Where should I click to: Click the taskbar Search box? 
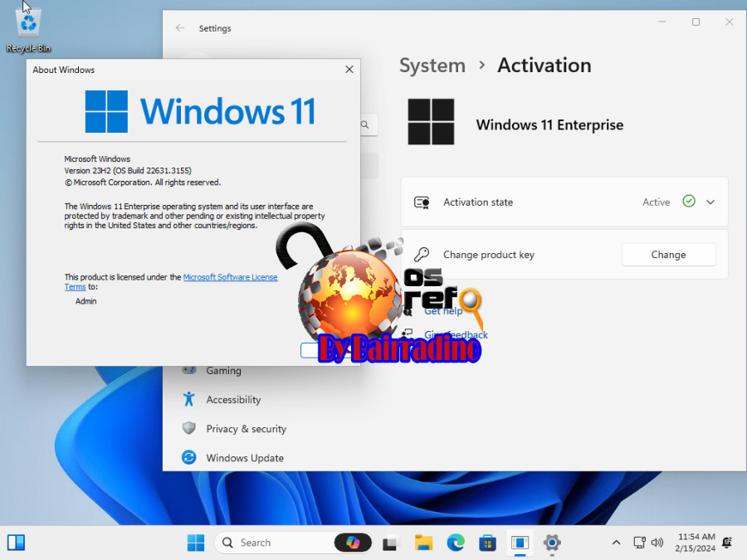(x=294, y=543)
